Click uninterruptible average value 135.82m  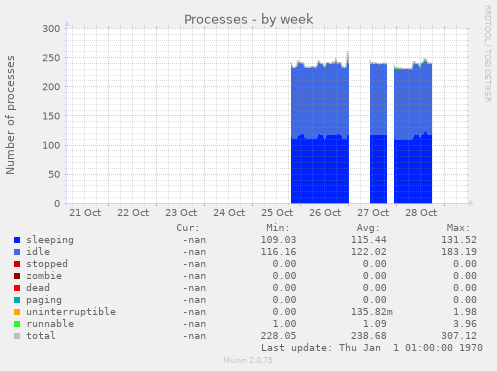[372, 312]
